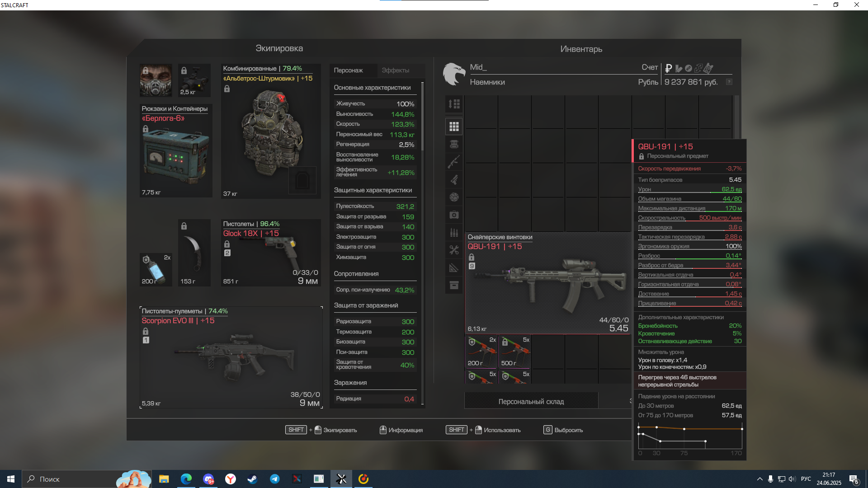Viewport: 868px width, 488px height.
Task: Select the gas mask head slot
Action: [x=156, y=80]
